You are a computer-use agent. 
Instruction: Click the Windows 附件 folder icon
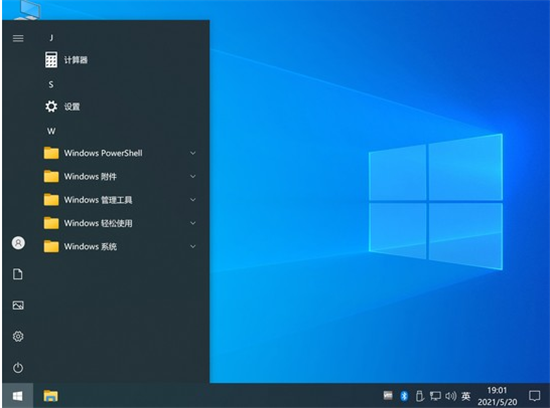click(51, 176)
